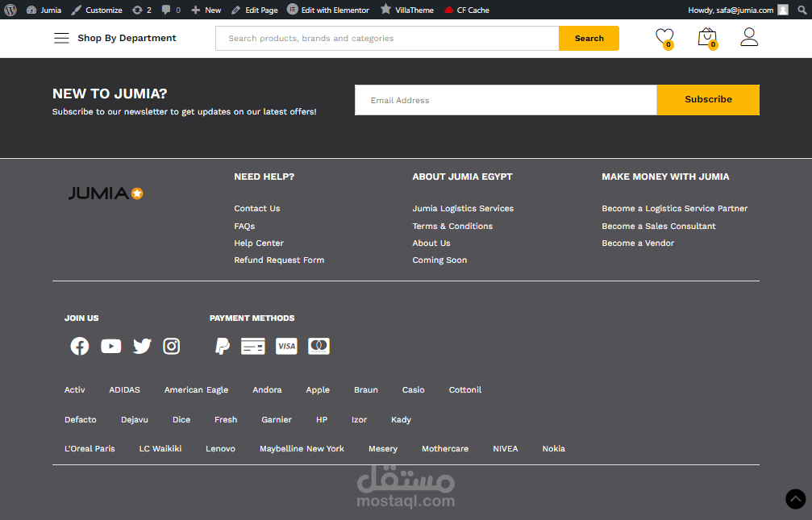Open the HP brand link
The height and width of the screenshot is (520, 812).
[x=322, y=419]
